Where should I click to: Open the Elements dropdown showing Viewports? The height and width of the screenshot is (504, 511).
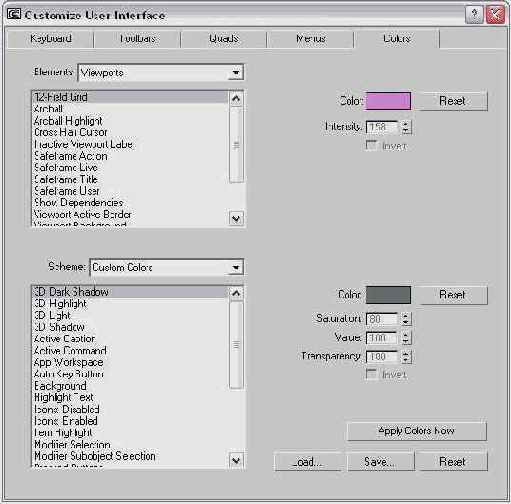[x=161, y=73]
